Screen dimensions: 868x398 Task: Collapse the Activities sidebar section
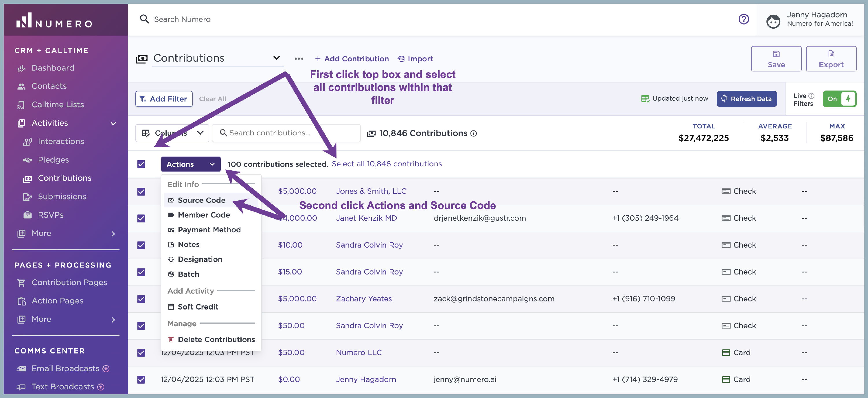click(113, 124)
